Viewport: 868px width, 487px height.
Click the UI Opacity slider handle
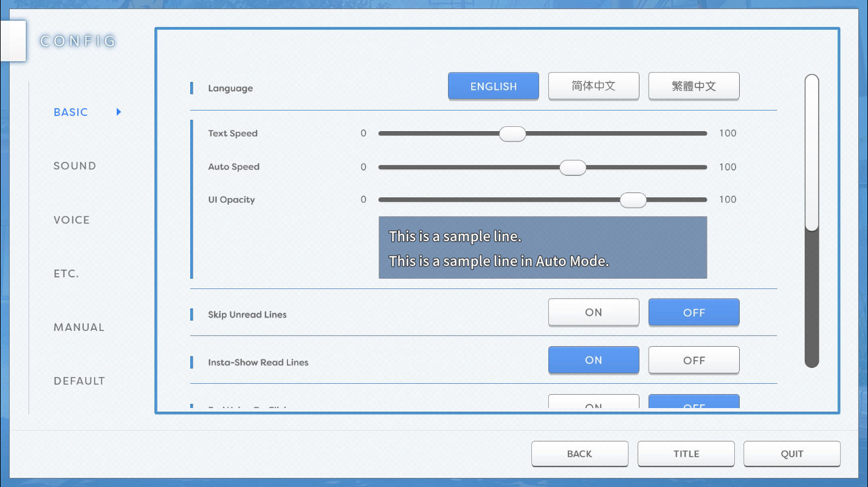633,200
